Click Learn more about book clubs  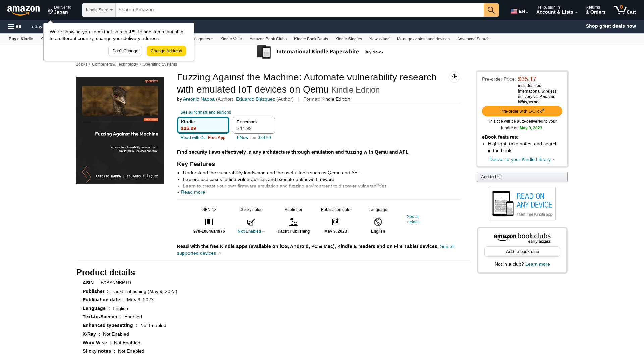tap(538, 264)
